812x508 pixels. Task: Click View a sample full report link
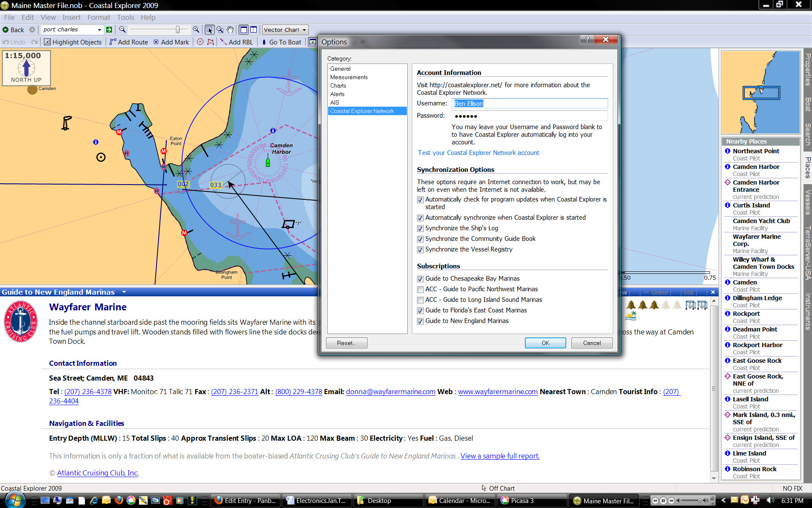coord(500,456)
